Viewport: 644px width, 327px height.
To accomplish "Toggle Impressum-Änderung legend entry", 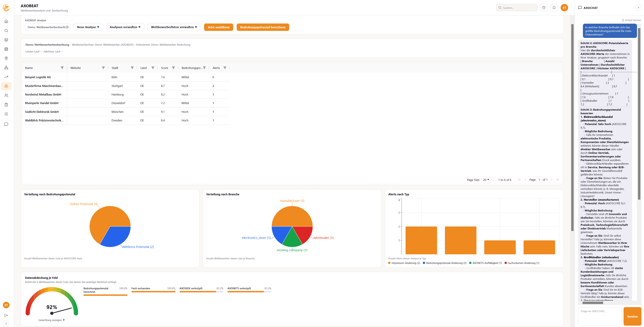I will pyautogui.click(x=404, y=263).
